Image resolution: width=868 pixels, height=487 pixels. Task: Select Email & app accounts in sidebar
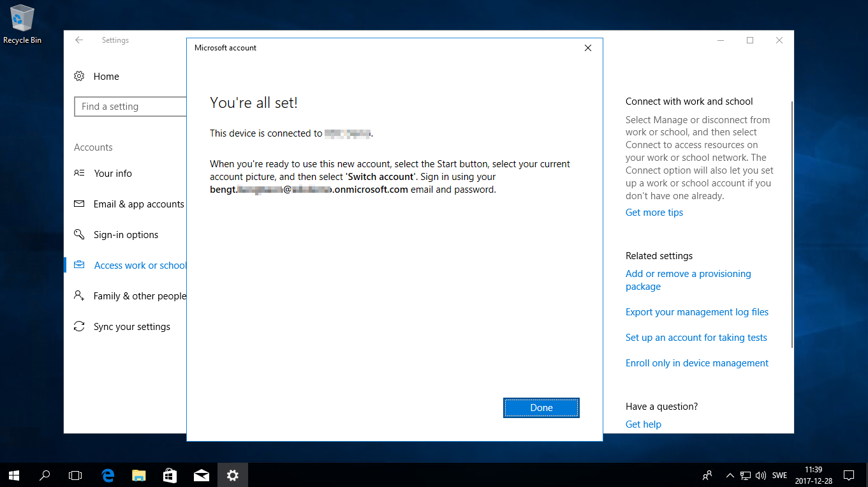(138, 204)
